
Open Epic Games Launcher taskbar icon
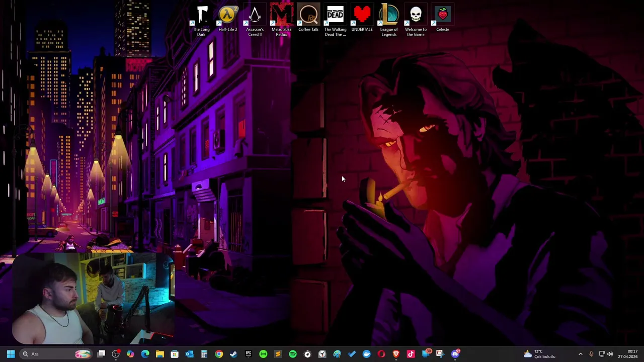[x=248, y=354]
